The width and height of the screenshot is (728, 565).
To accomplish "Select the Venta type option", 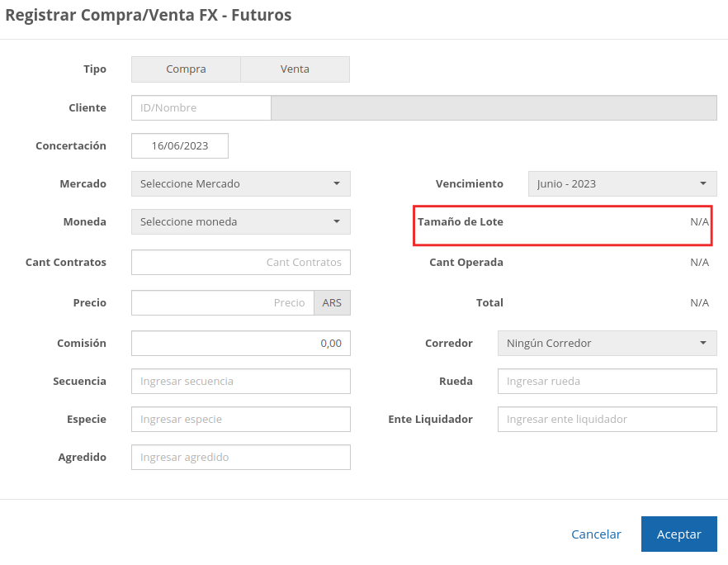I will point(295,69).
